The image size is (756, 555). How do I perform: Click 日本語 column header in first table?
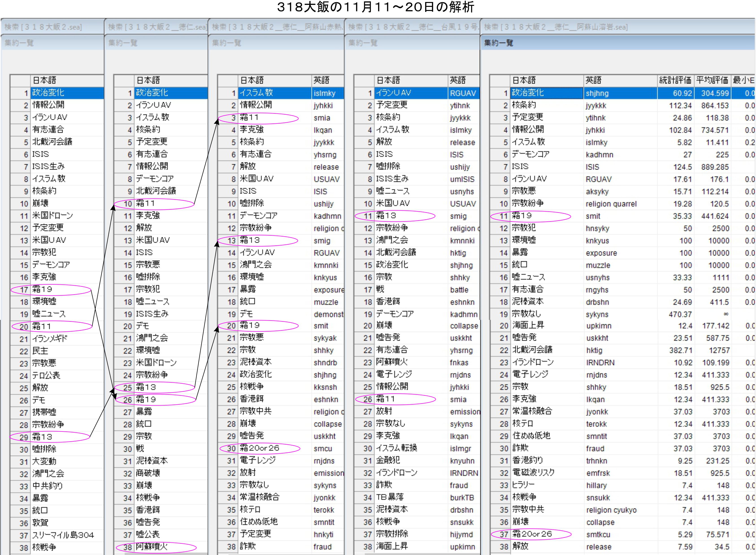44,80
